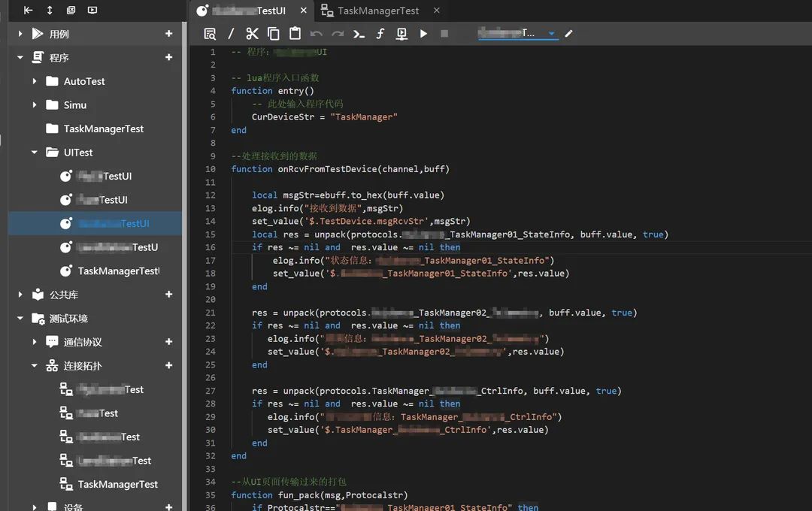Viewport: 812px width, 511px height.
Task: Expand the 用例 tree node
Action: coord(20,34)
